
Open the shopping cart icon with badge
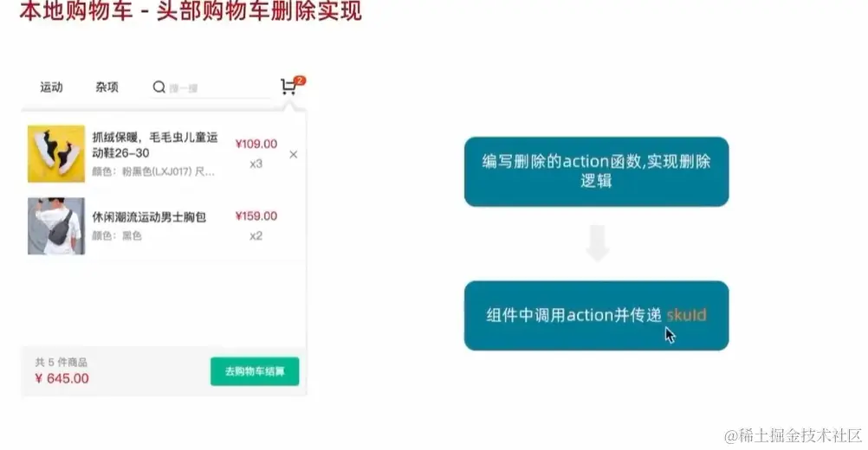pos(288,87)
